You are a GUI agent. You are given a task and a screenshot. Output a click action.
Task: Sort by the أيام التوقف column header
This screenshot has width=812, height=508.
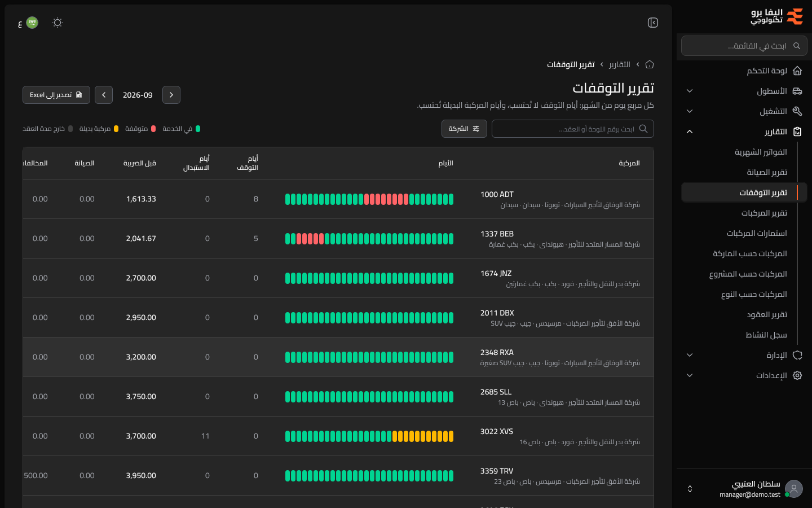(248, 163)
